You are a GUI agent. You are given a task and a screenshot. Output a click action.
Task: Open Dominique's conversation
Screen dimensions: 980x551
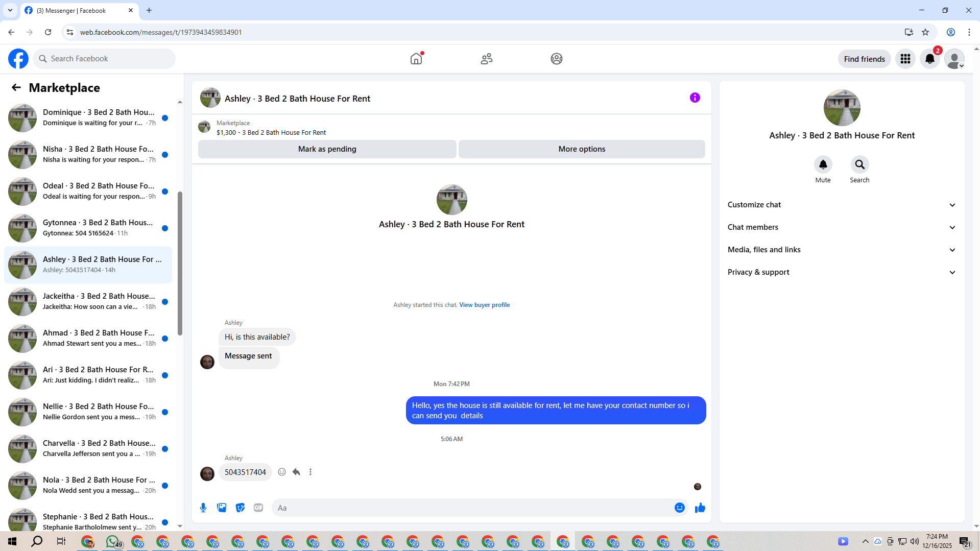88,117
